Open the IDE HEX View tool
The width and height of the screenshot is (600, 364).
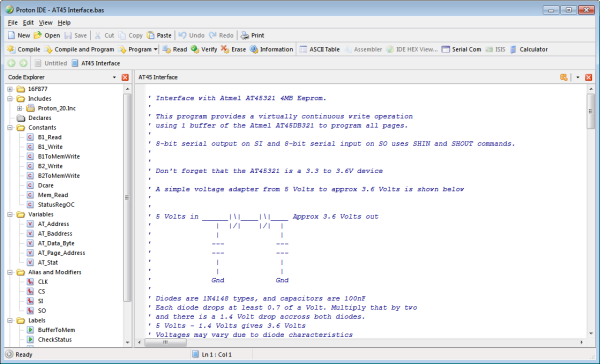pos(412,49)
